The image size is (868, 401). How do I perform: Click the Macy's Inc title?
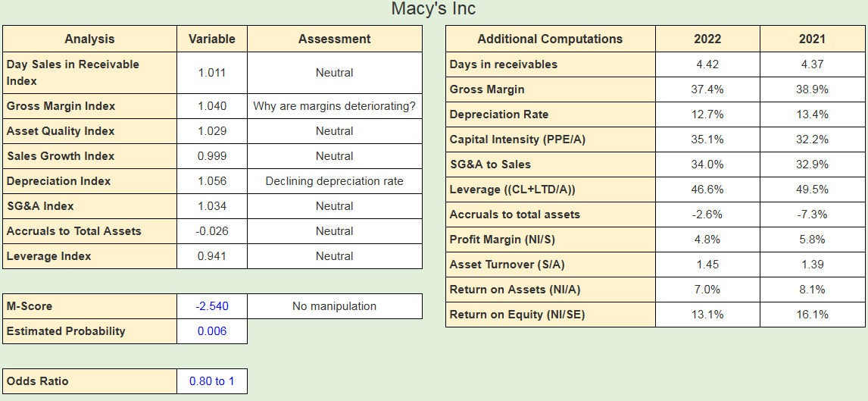coord(433,9)
